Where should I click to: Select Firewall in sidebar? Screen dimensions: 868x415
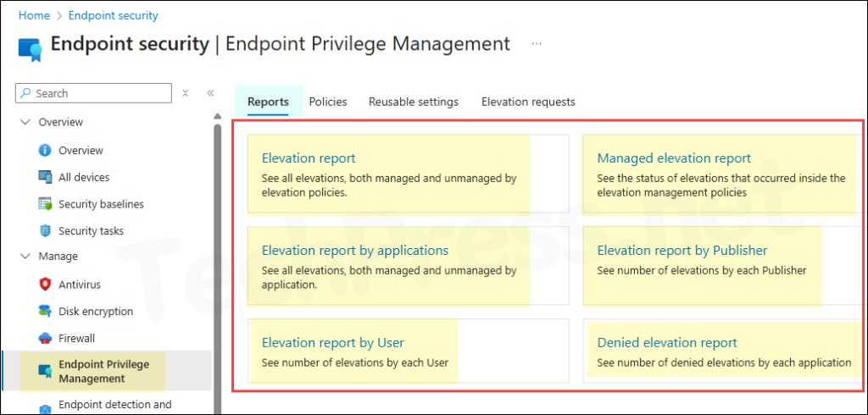click(75, 338)
